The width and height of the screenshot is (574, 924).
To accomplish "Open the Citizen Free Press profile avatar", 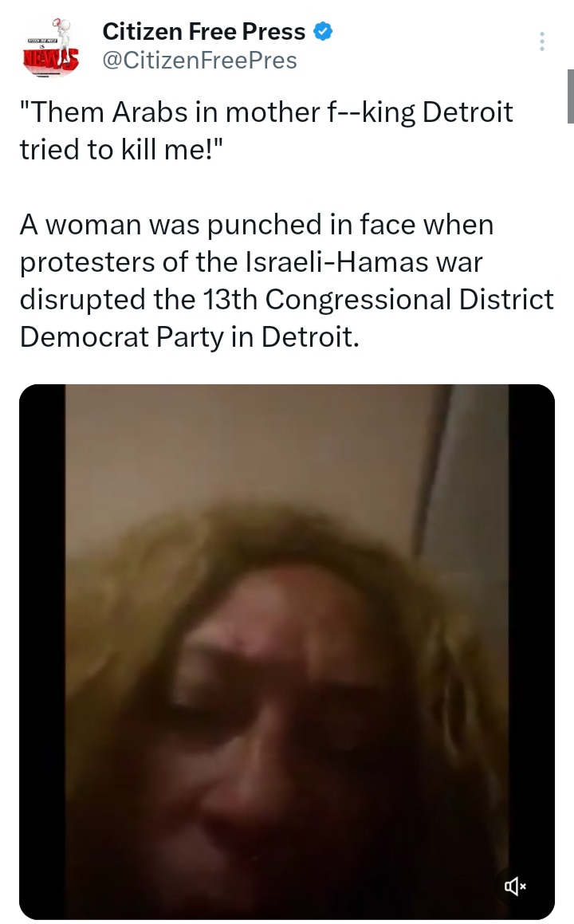I will coord(51,47).
